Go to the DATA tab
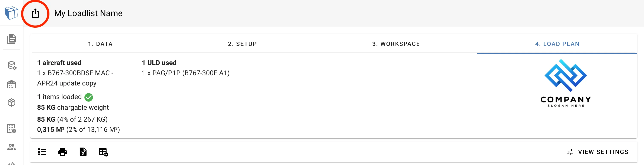This screenshot has width=644, height=165. coord(101,44)
